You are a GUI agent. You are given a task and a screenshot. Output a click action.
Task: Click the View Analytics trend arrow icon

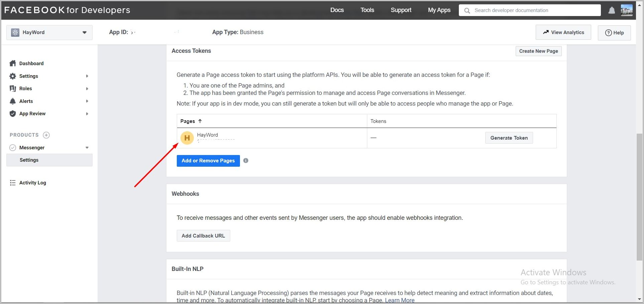coord(546,32)
